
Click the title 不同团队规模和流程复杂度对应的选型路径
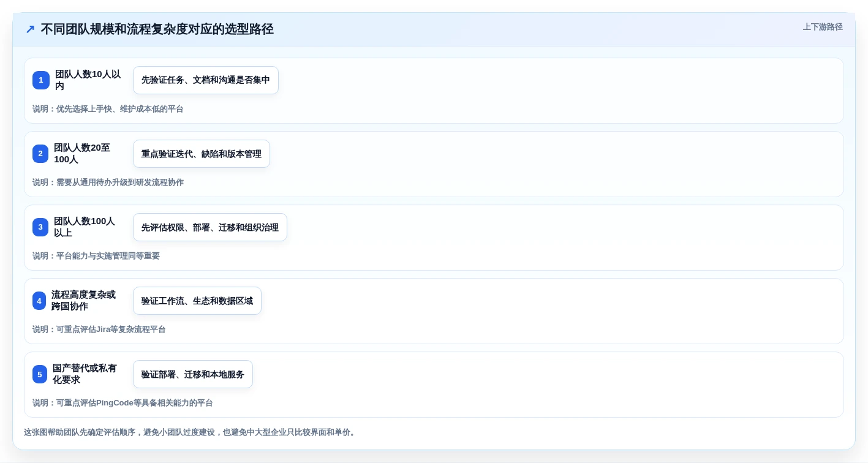(x=157, y=29)
